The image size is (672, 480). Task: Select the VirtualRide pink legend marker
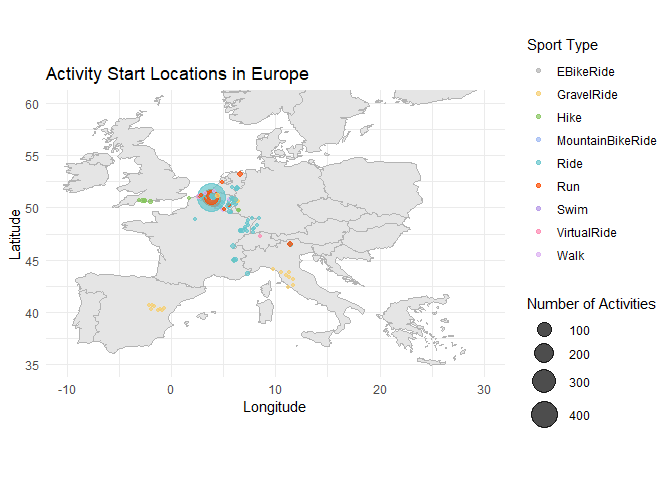[539, 233]
